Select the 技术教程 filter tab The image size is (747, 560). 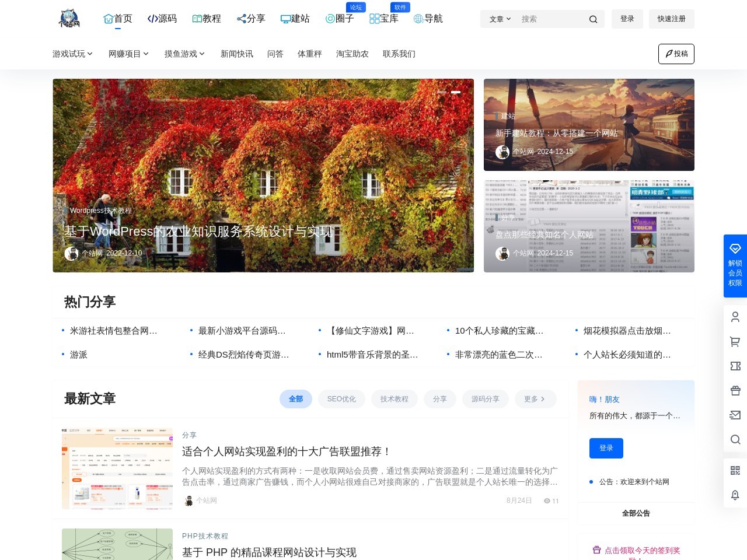(395, 399)
